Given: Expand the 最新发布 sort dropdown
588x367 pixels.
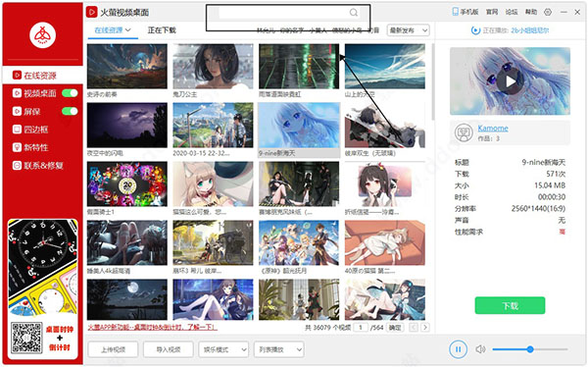Looking at the screenshot, I should (x=408, y=30).
